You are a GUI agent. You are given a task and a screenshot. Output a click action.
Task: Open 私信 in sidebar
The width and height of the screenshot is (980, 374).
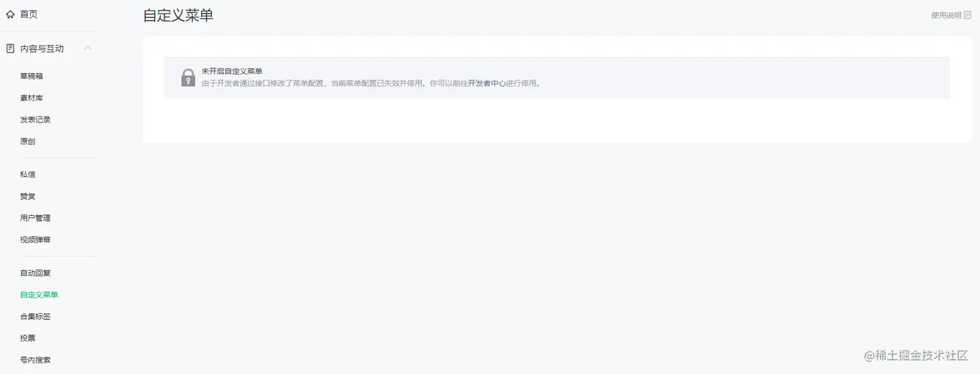pos(28,174)
